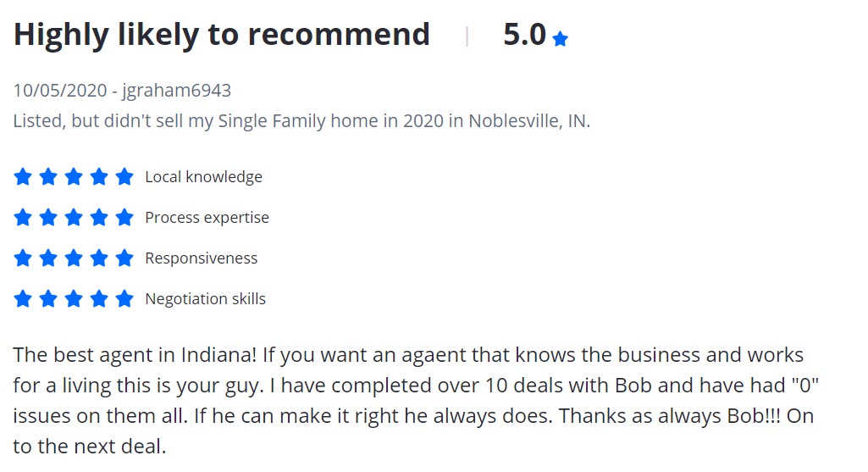Click the Negotiation skills label
This screenshot has height=472, width=868.
click(x=206, y=299)
